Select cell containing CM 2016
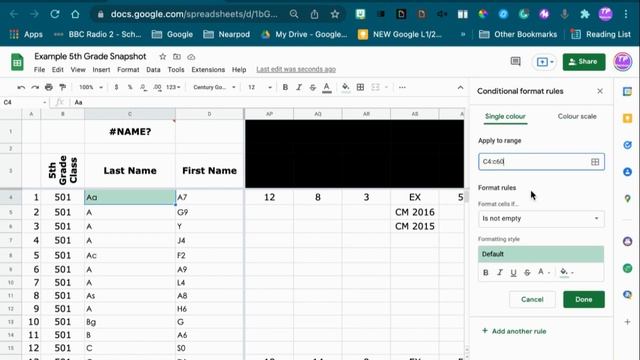This screenshot has width=640, height=360. [415, 212]
